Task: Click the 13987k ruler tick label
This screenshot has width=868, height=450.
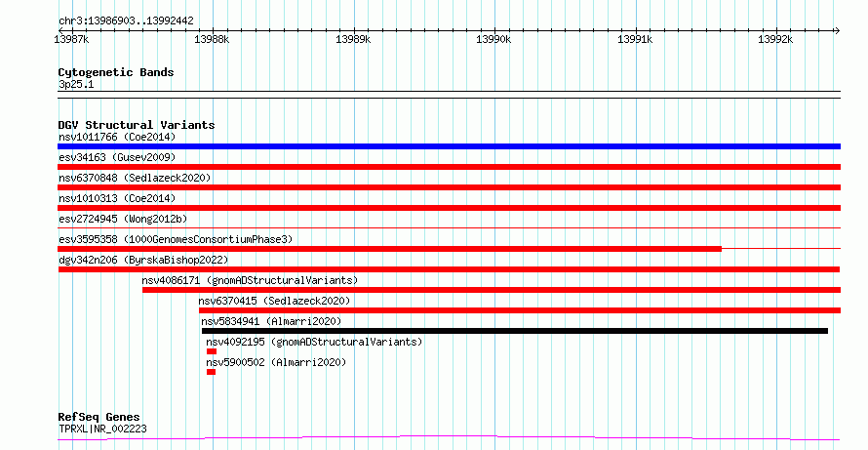Action: 71,39
